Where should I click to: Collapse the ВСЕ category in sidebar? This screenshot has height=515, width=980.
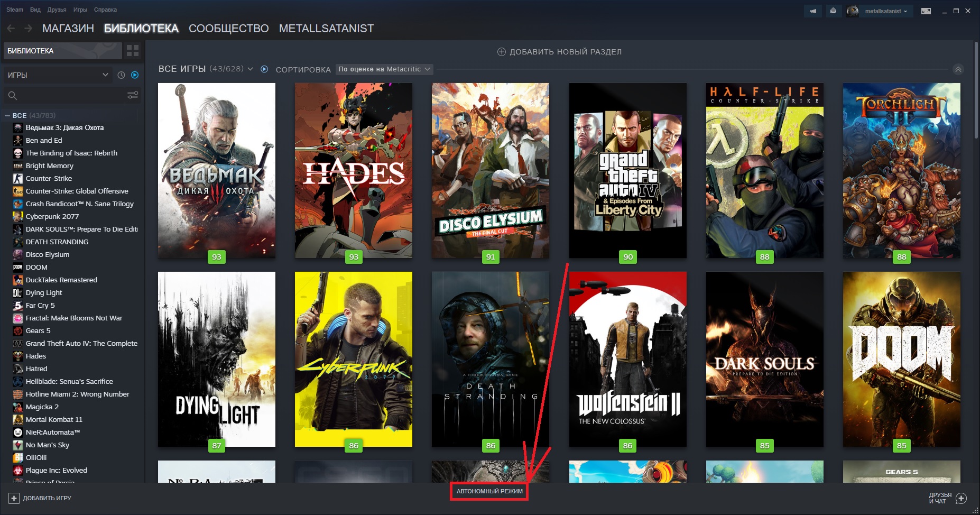(x=7, y=115)
